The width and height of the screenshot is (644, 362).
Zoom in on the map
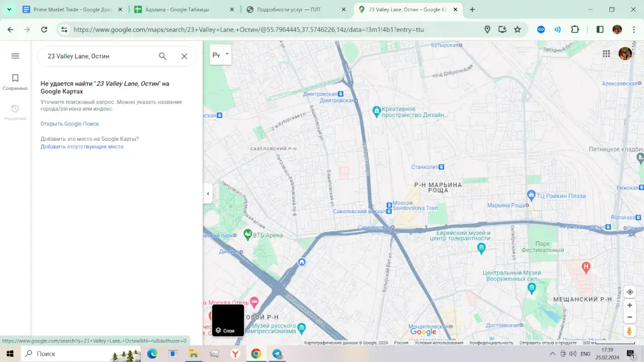click(630, 305)
